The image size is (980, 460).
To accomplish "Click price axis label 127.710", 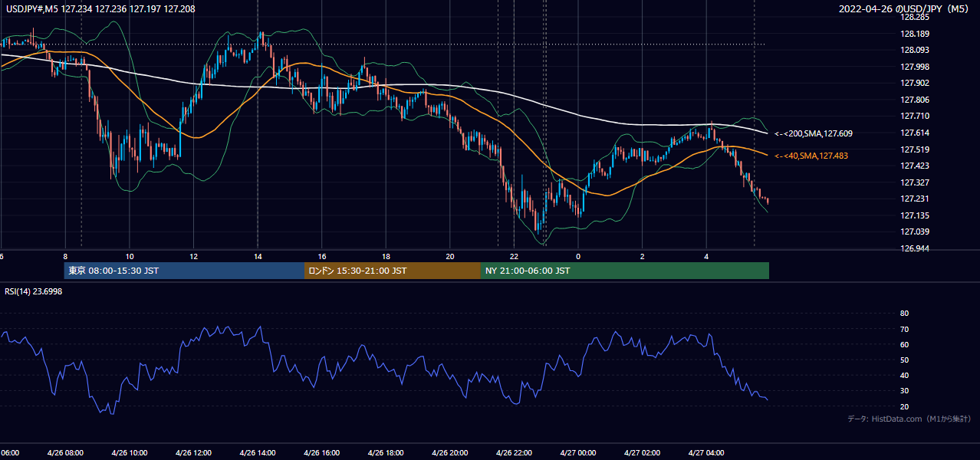I will point(914,116).
